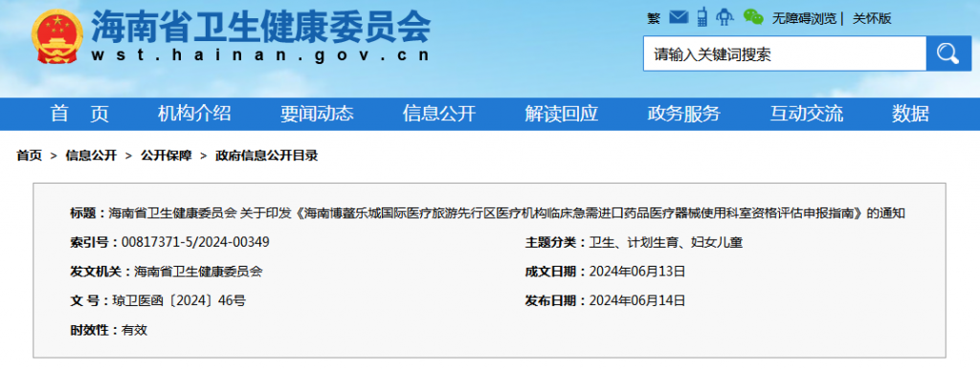This screenshot has height=370, width=980.
Task: Open 要闻动态 menu item
Action: (317, 114)
